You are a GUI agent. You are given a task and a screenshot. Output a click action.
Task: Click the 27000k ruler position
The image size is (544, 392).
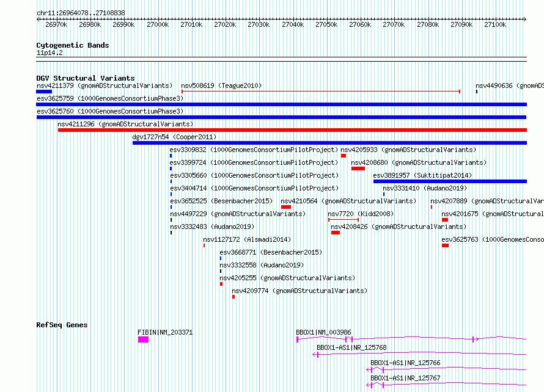point(158,24)
